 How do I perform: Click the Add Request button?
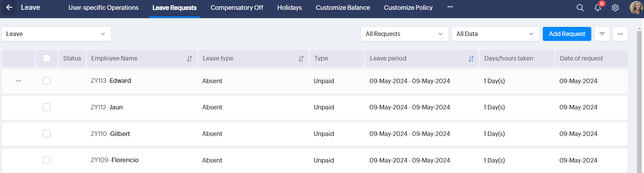567,34
